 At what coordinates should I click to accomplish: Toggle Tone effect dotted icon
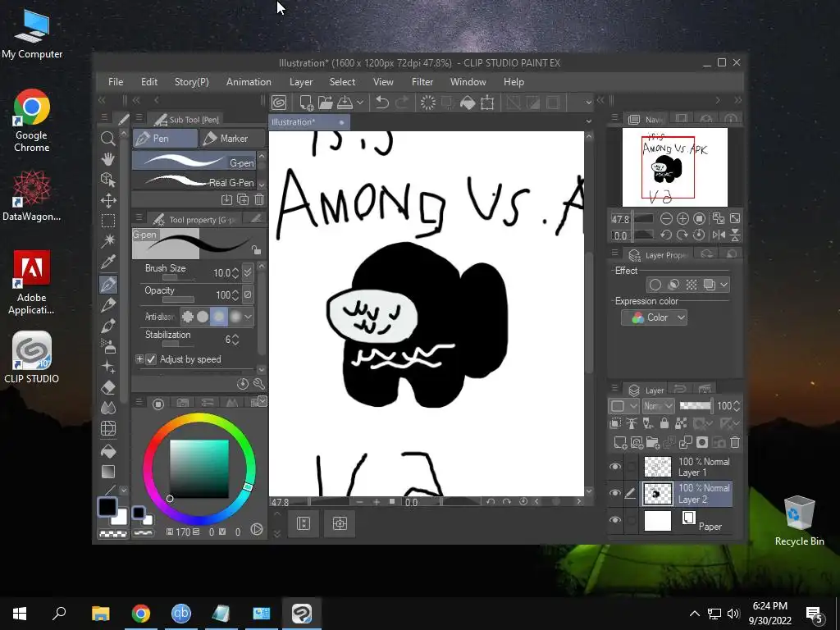(691, 285)
